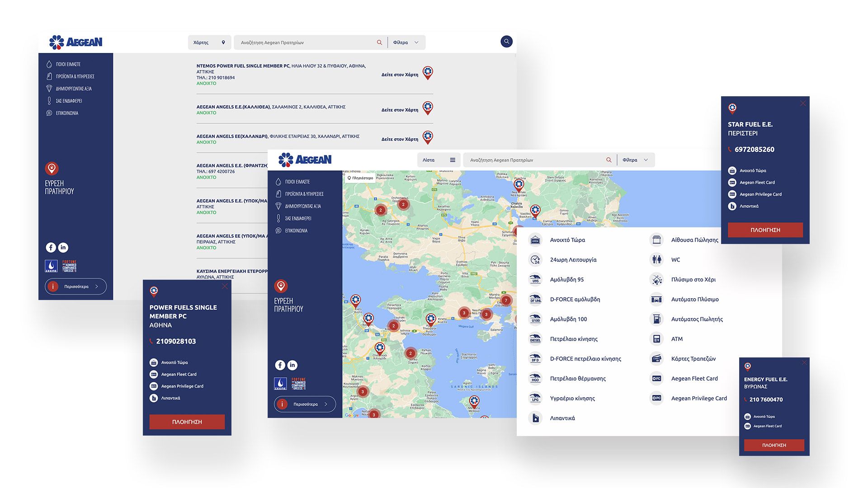Click ΠΛΟΗΓΗΣΗ on the Star Fuel card
This screenshot has height=488, width=868.
tap(765, 230)
